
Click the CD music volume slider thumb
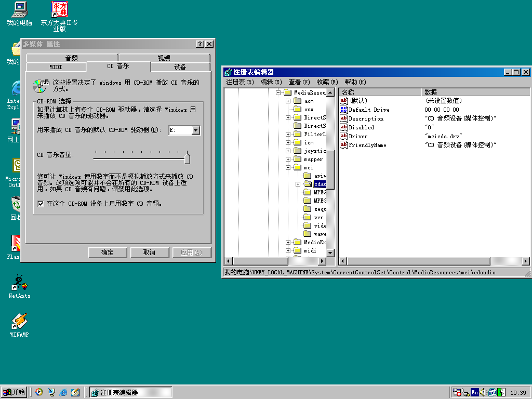click(187, 158)
